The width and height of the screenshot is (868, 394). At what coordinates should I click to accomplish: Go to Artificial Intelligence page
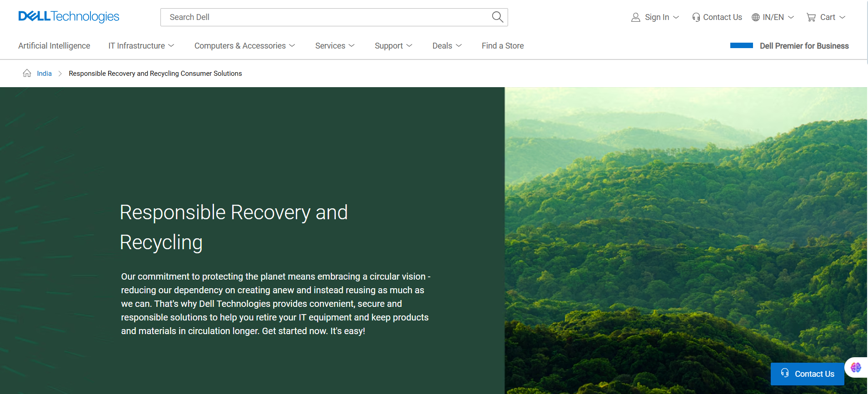point(54,46)
